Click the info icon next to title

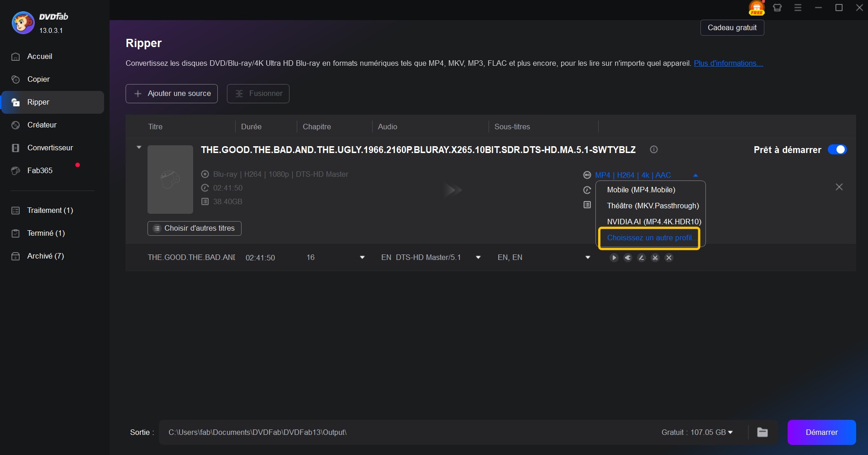click(x=654, y=150)
